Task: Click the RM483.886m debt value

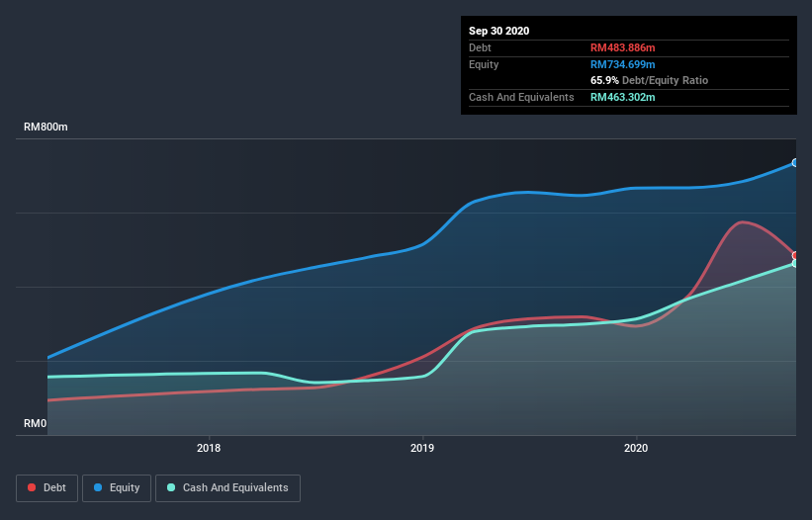Action: [622, 47]
